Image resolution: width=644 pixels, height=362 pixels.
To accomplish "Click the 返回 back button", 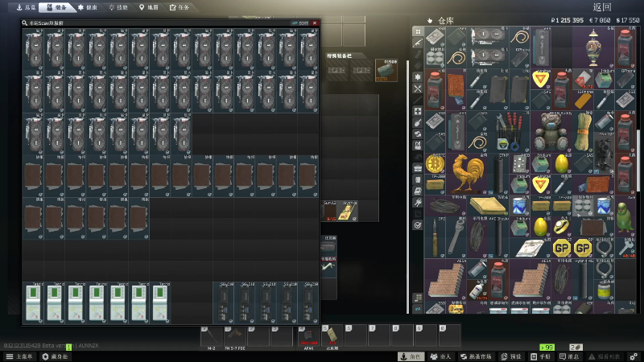I will 602,7.
